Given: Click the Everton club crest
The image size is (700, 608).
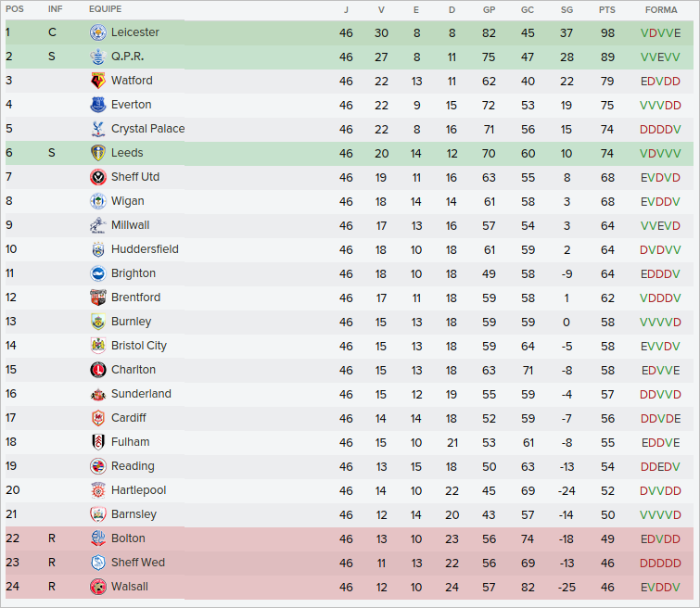Looking at the screenshot, I should point(97,105).
